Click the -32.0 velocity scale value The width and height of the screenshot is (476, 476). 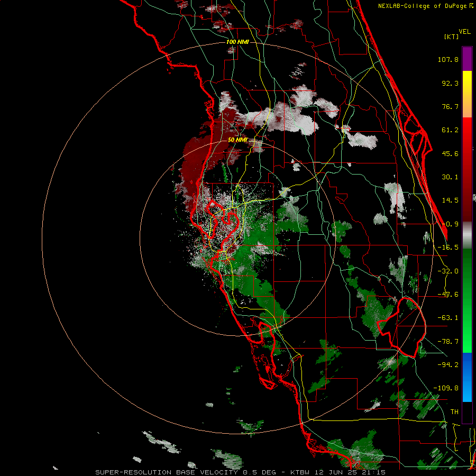pos(448,271)
